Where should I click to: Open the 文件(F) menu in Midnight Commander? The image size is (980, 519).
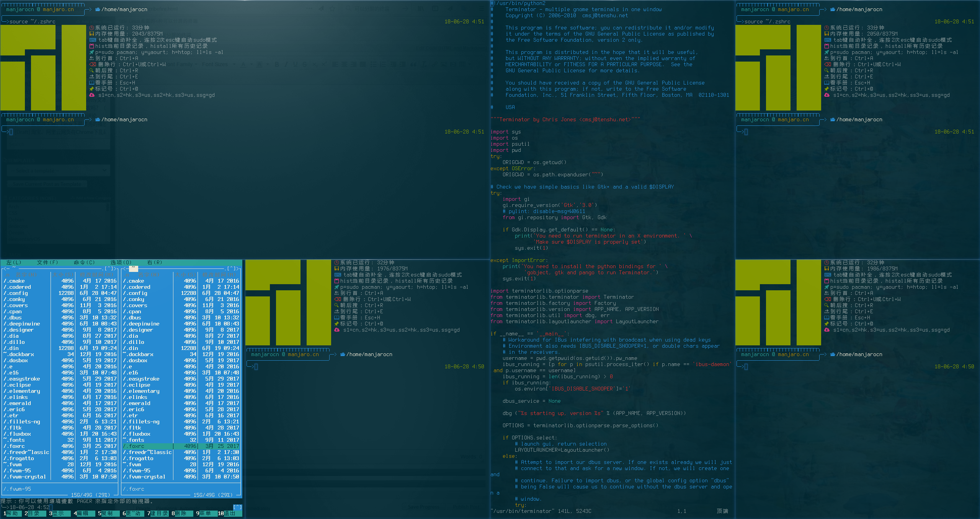pyautogui.click(x=47, y=262)
